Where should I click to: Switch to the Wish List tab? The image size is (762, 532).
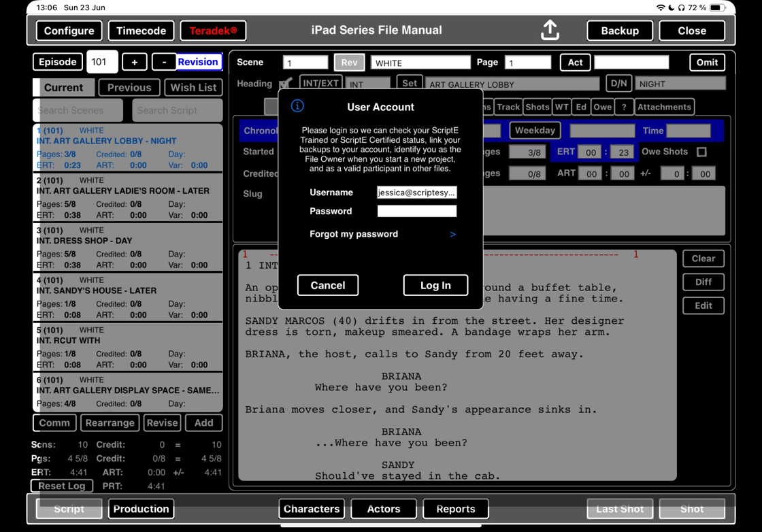(193, 88)
